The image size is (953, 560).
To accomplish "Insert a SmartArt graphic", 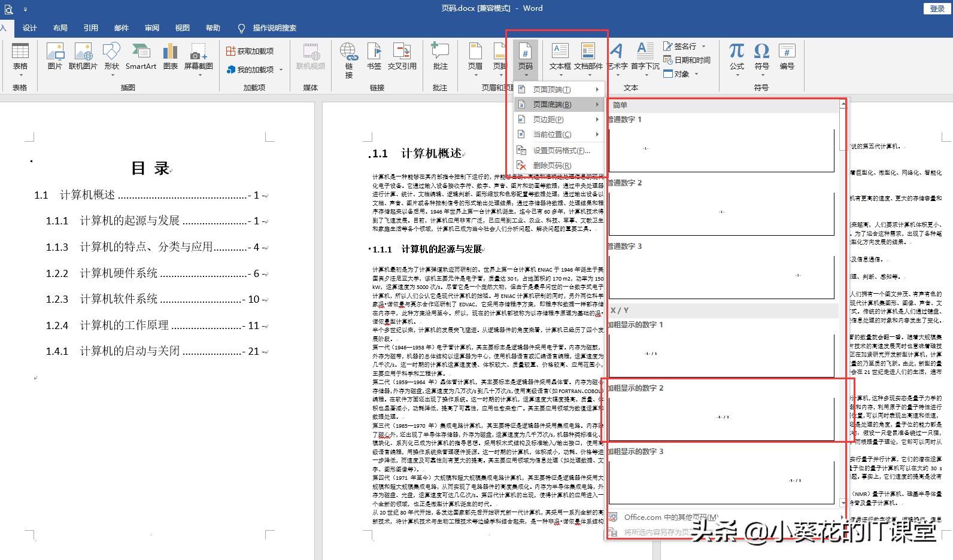I will point(141,57).
